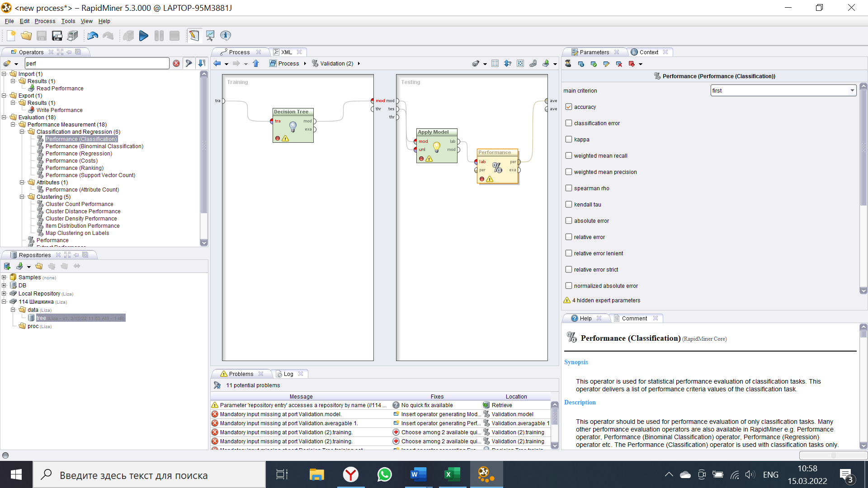
Task: Enable the kappa checkbox
Action: point(569,139)
